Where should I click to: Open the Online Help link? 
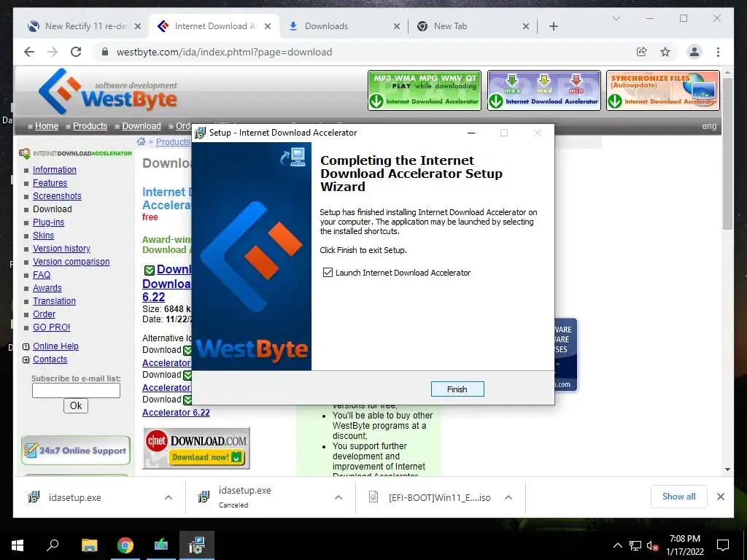(55, 346)
